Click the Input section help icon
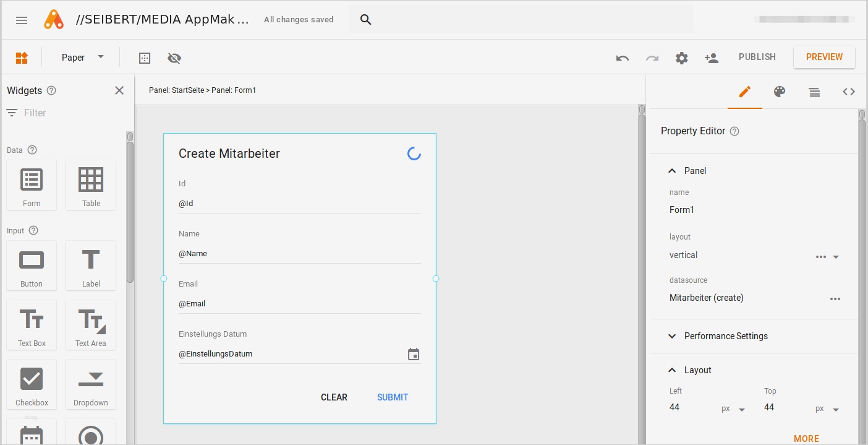Image resolution: width=868 pixels, height=445 pixels. coord(33,230)
